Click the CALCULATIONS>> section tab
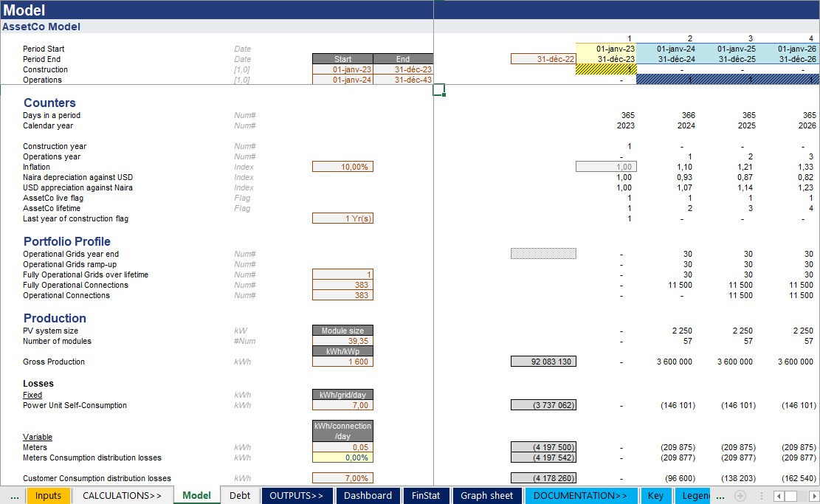This screenshot has height=504, width=820. pyautogui.click(x=122, y=496)
